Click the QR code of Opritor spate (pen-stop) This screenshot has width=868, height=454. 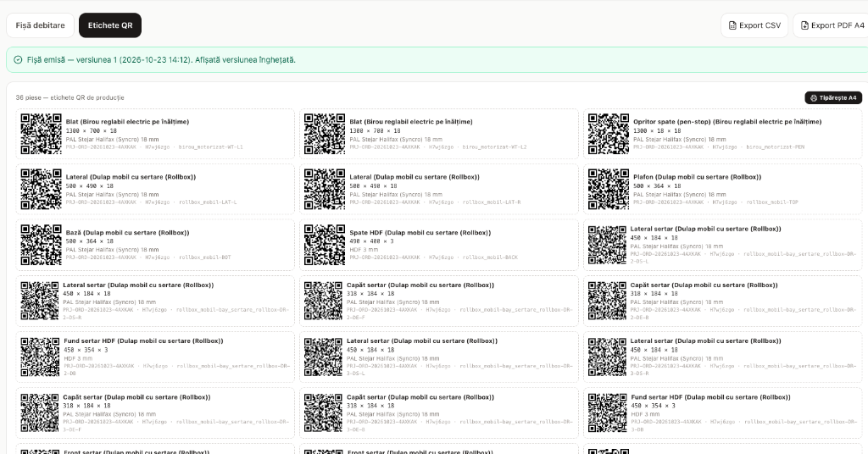coord(609,134)
